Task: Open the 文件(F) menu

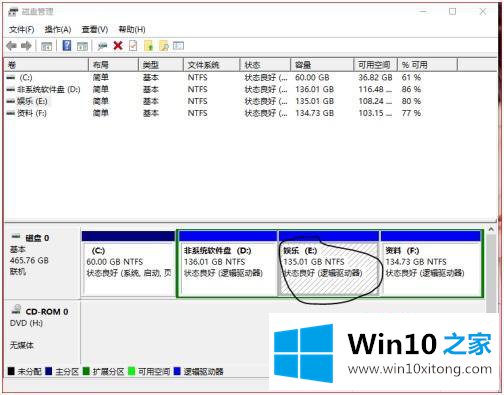Action: (22, 30)
